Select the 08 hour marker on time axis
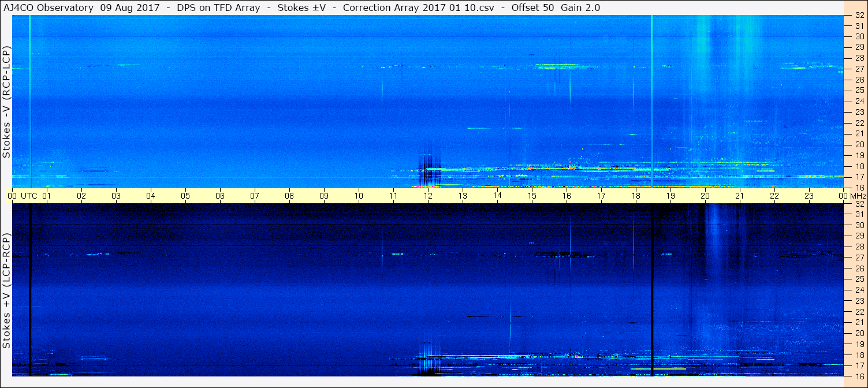Viewport: 868px width, 388px height. [289, 196]
